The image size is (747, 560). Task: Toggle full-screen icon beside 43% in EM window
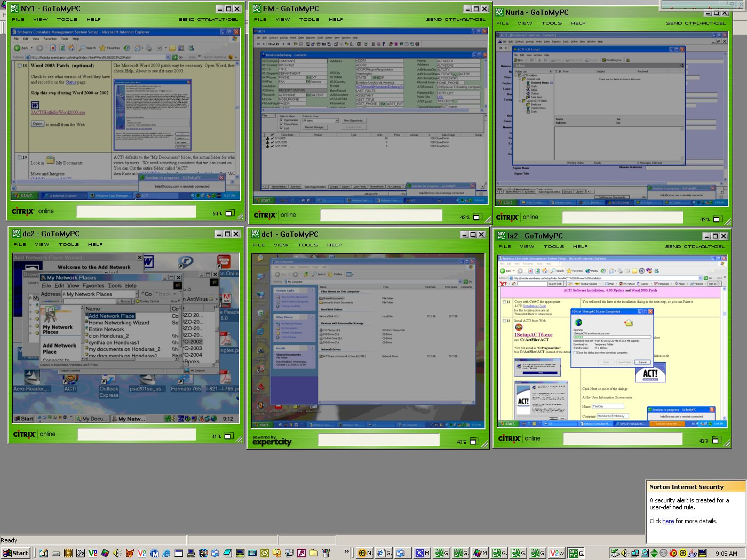coord(477,217)
